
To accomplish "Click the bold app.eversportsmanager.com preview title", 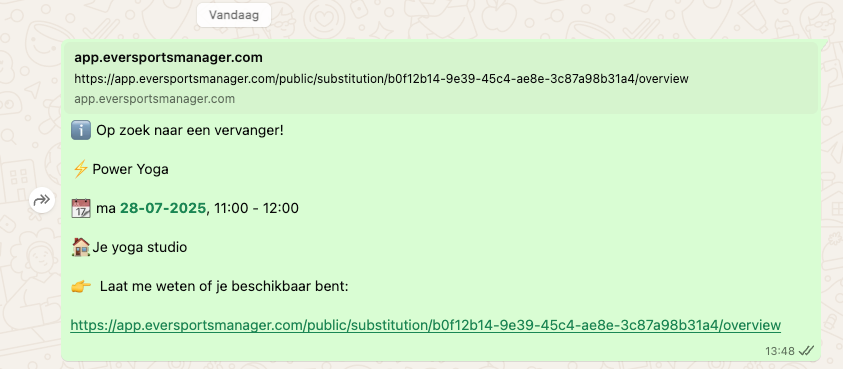I will pyautogui.click(x=168, y=58).
